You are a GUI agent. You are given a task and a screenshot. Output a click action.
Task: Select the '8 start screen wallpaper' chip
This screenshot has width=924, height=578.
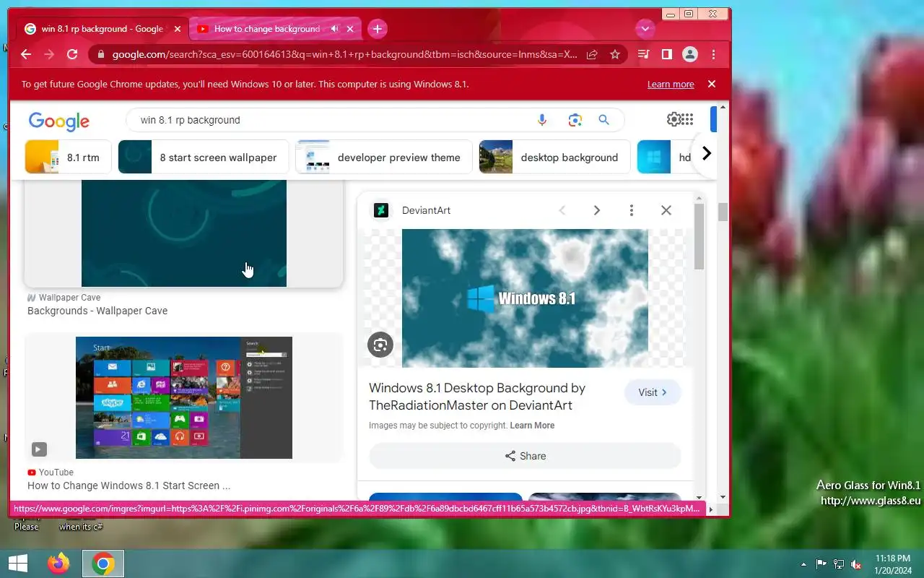tap(204, 158)
